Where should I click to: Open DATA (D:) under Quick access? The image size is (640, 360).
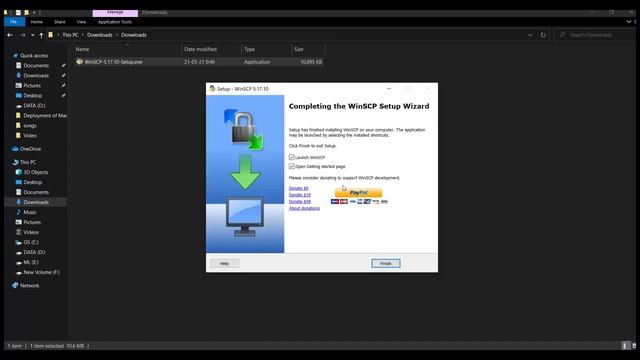34,106
